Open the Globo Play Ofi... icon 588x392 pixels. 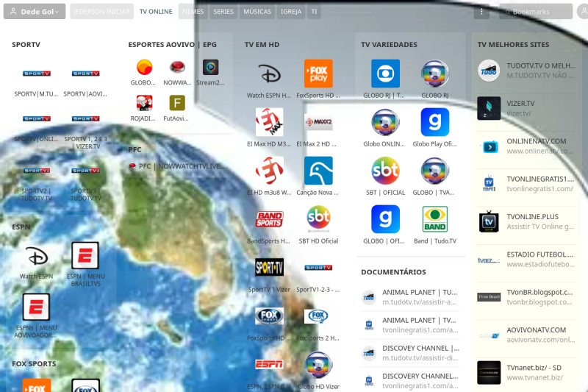click(x=434, y=122)
